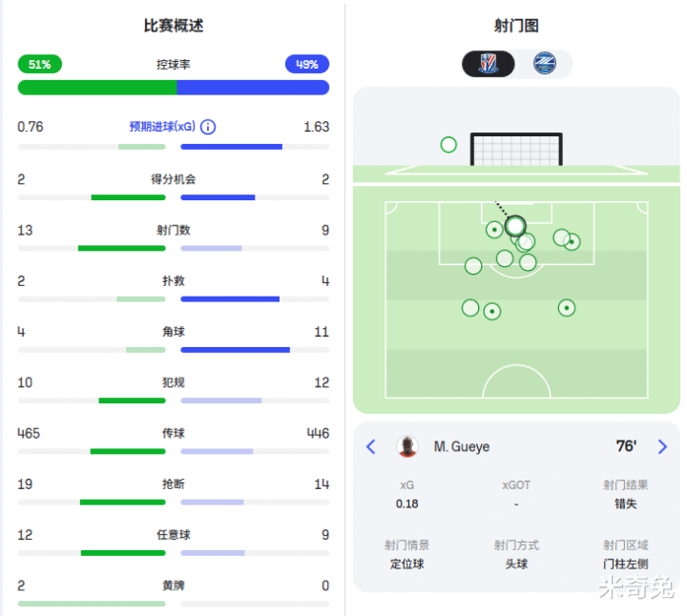Select the shot marker left of the goal net
Viewport: 687px width, 616px height.
click(x=448, y=145)
